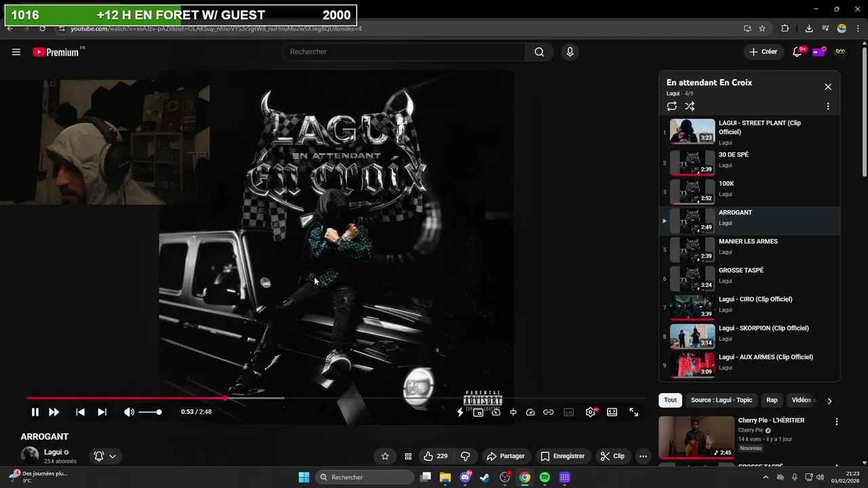Click the search magnifier button
This screenshot has height=488, width=868.
click(x=539, y=52)
